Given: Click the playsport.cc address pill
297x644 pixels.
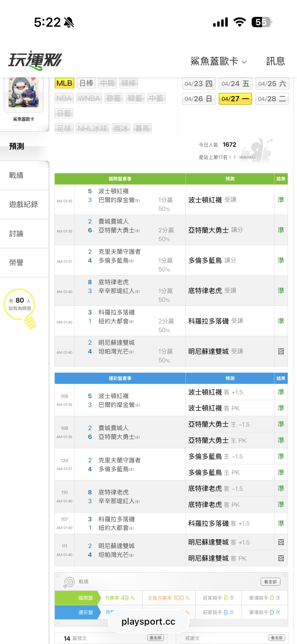Looking at the screenshot, I should coord(148,621).
